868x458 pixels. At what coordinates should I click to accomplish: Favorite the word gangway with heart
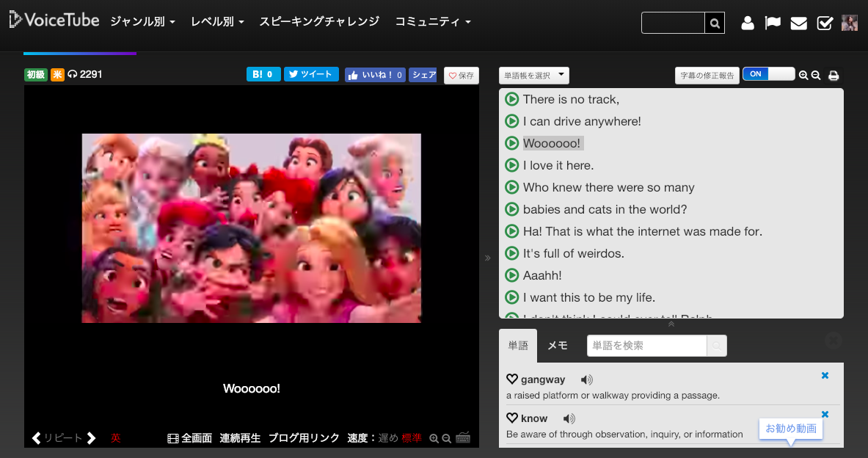512,379
